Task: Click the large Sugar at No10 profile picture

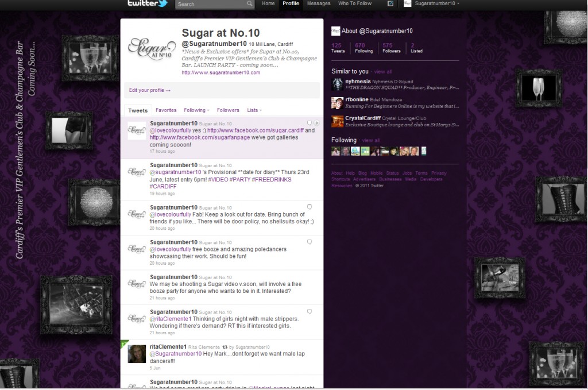Action: click(x=152, y=49)
